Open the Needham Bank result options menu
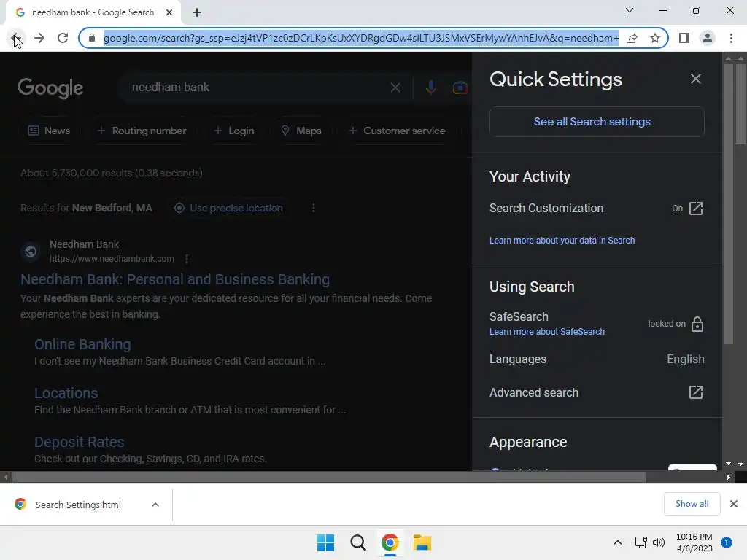The width and height of the screenshot is (747, 560). pos(187,259)
